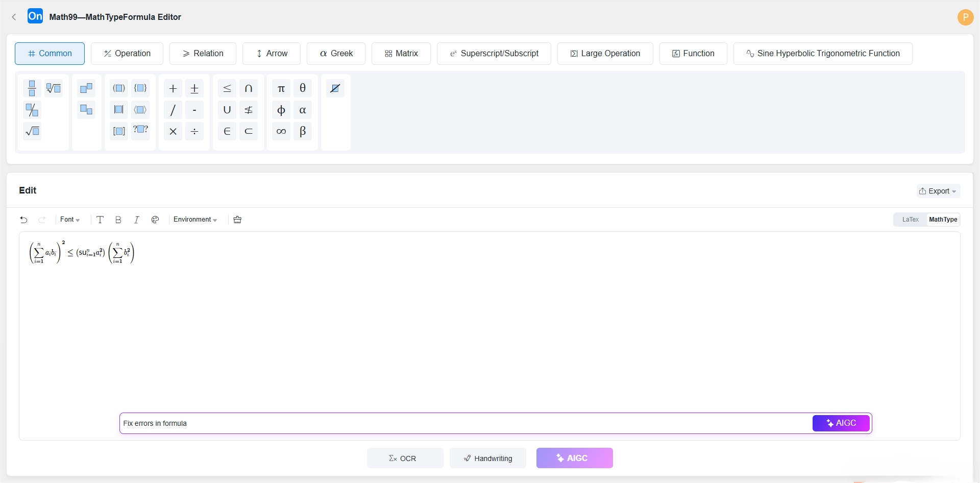
Task: Insert the union symbol
Action: 227,110
